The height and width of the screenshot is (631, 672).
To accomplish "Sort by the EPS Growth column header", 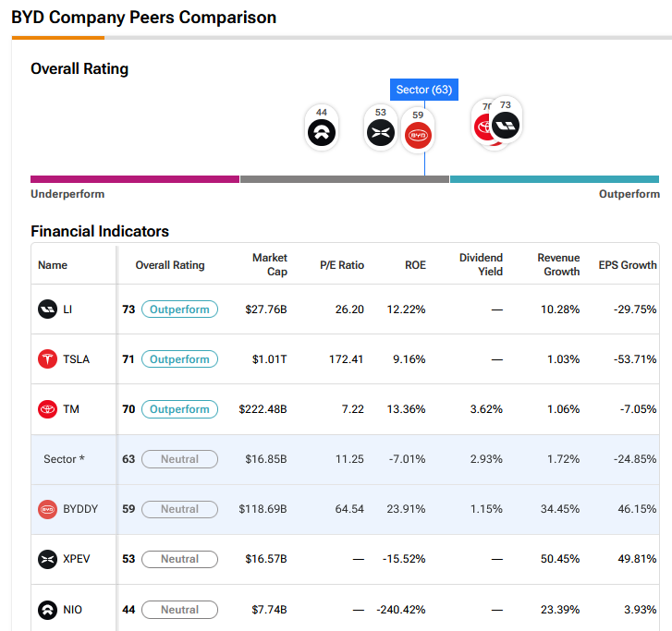I will tap(628, 265).
